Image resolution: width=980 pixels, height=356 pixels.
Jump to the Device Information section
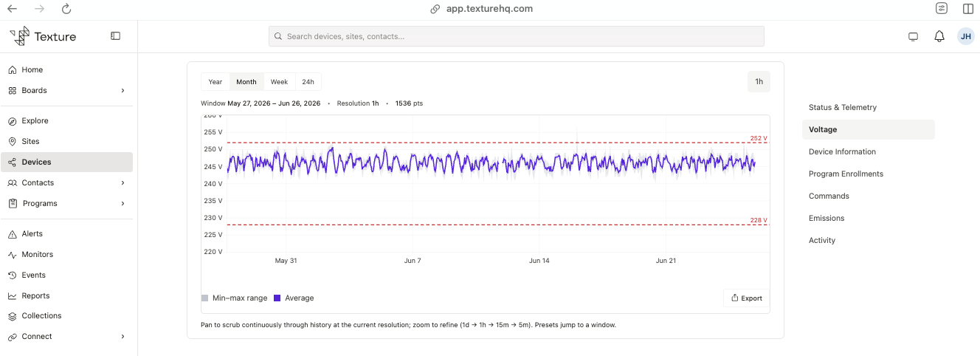[x=842, y=152]
